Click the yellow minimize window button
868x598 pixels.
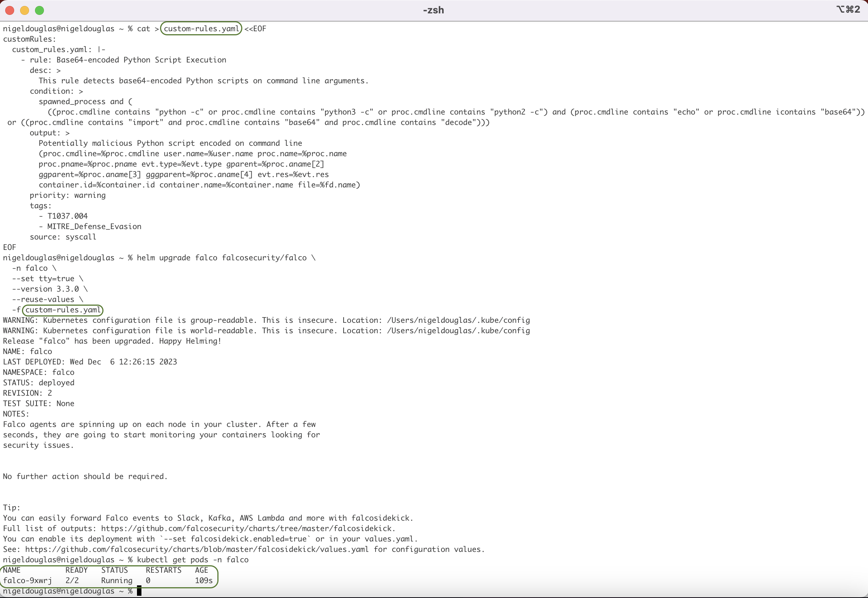click(25, 10)
